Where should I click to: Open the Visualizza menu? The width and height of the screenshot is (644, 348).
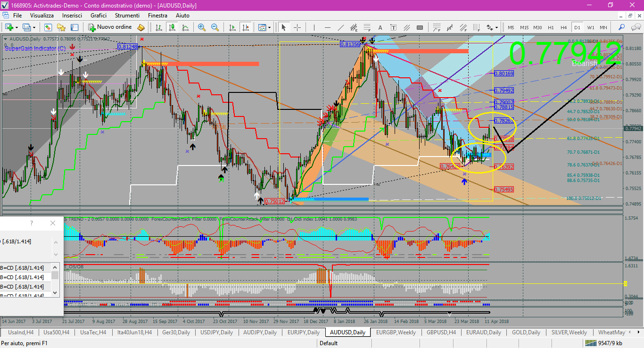click(42, 16)
